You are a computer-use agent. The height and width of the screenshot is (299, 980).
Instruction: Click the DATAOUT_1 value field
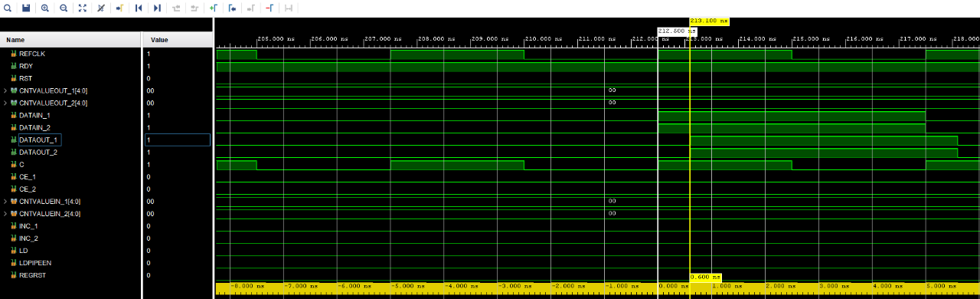point(178,140)
